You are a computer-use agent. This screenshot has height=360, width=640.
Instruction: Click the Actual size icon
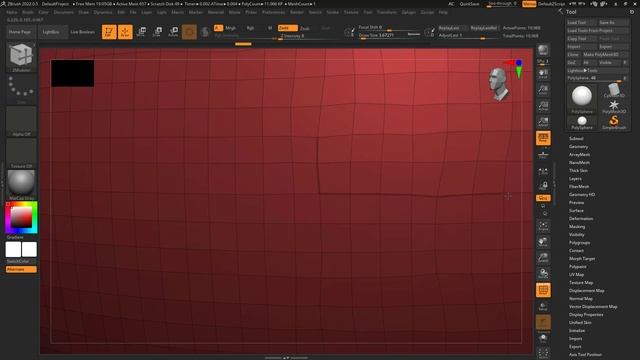[x=543, y=105]
